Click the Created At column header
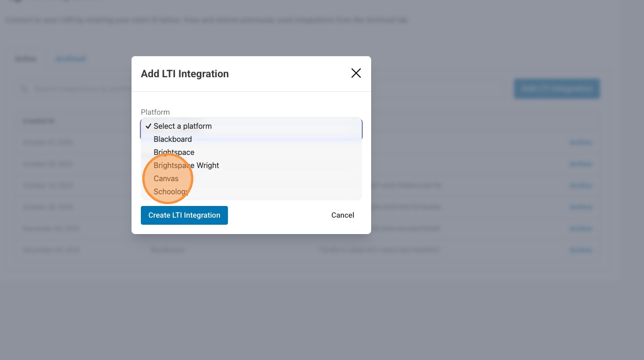Screen dimensions: 644x360 click(x=38, y=121)
